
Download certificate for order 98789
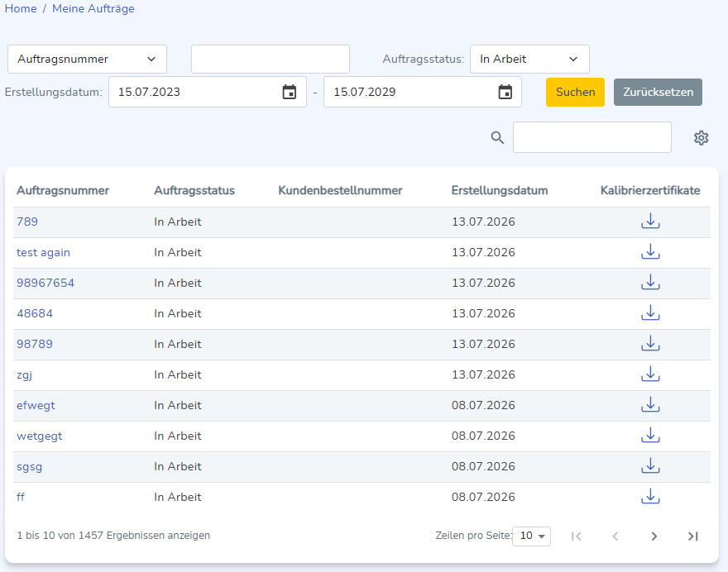click(650, 344)
